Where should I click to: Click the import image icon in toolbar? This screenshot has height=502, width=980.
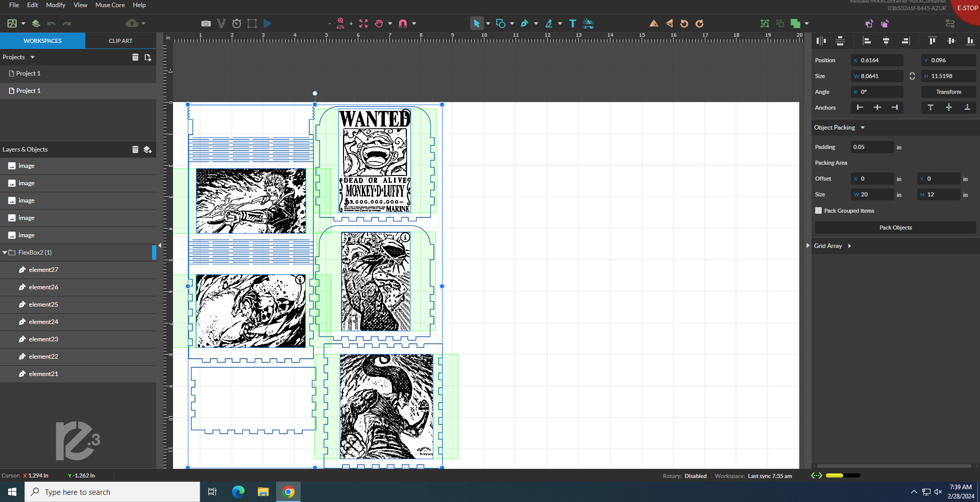pyautogui.click(x=12, y=23)
